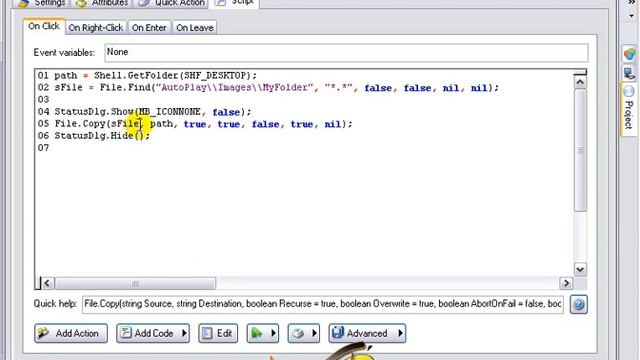Click the horizontal scrollbar left arrow

pos(47,283)
